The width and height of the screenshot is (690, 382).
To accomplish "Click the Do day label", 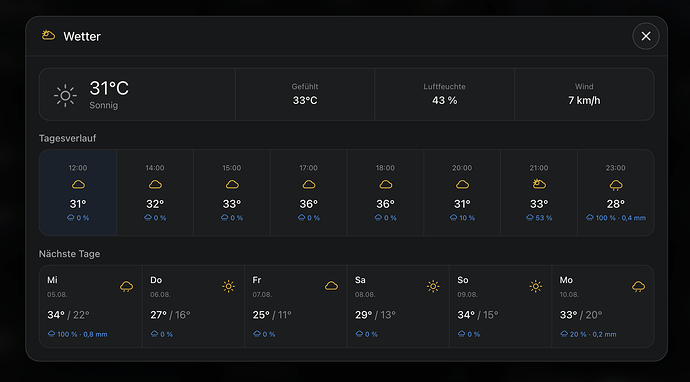I will [x=156, y=280].
